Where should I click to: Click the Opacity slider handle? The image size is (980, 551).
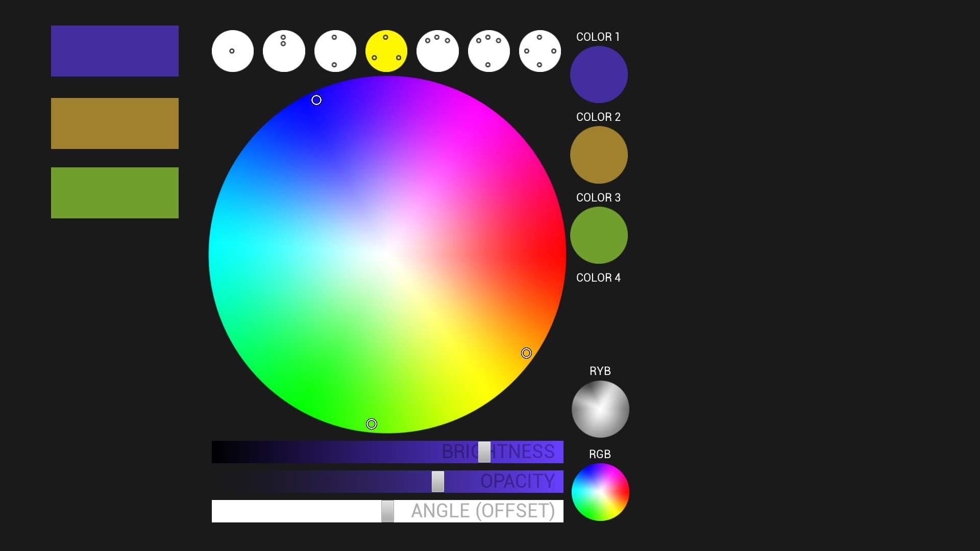point(438,482)
